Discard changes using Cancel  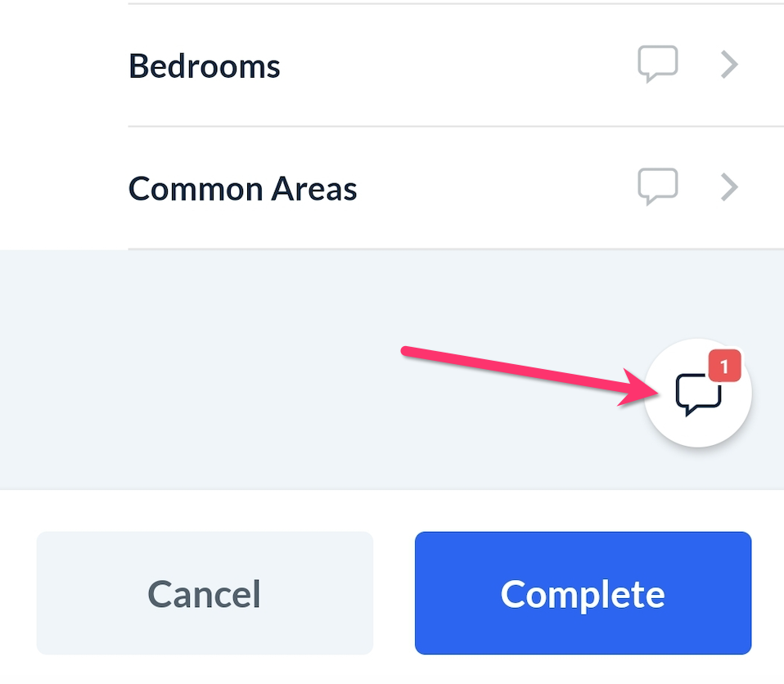pos(205,594)
